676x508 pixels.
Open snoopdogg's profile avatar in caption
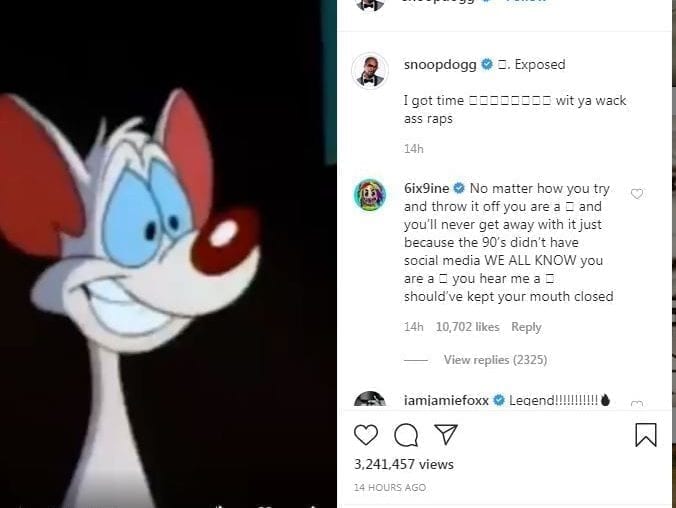click(x=370, y=70)
